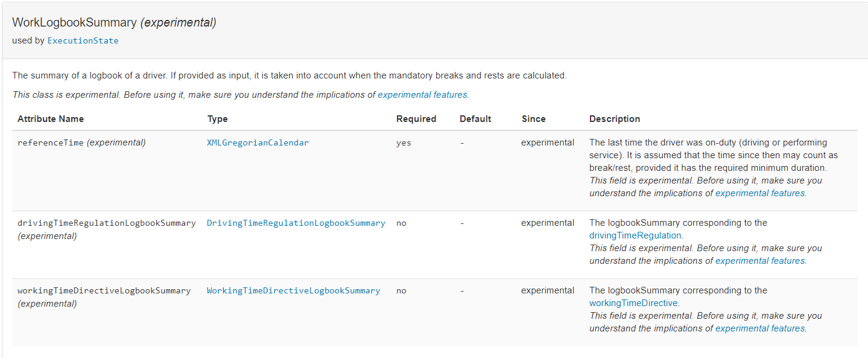Image resolution: width=868 pixels, height=358 pixels.
Task: Select the Required column header
Action: [x=416, y=119]
